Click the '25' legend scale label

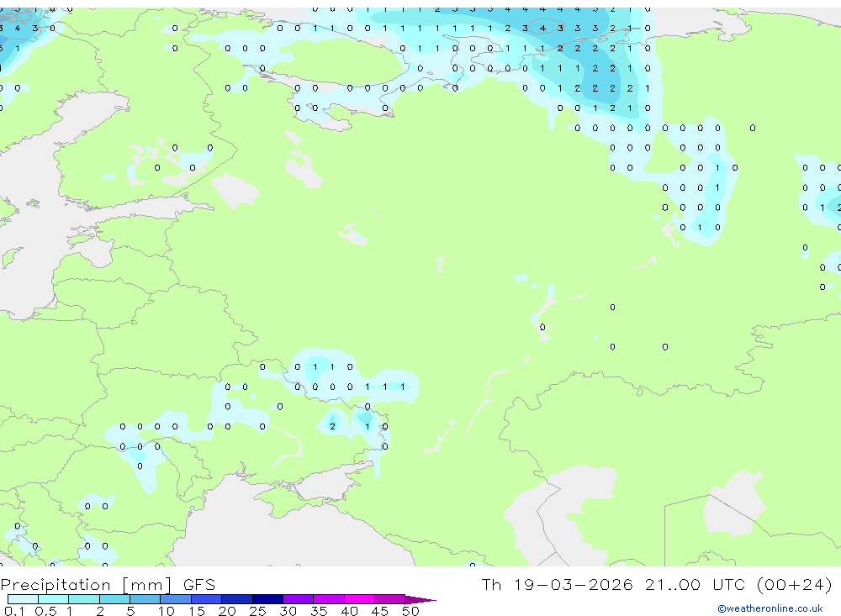point(258,611)
